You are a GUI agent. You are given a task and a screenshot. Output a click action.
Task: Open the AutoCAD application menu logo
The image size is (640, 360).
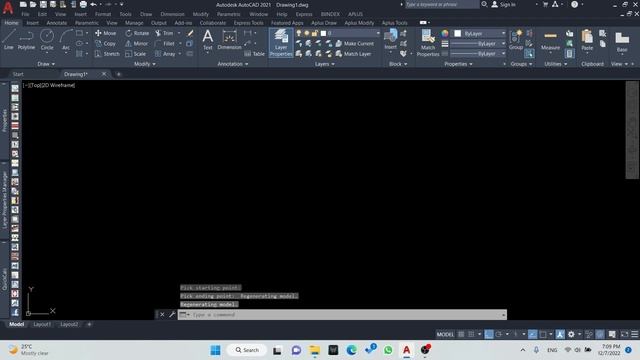click(8, 7)
